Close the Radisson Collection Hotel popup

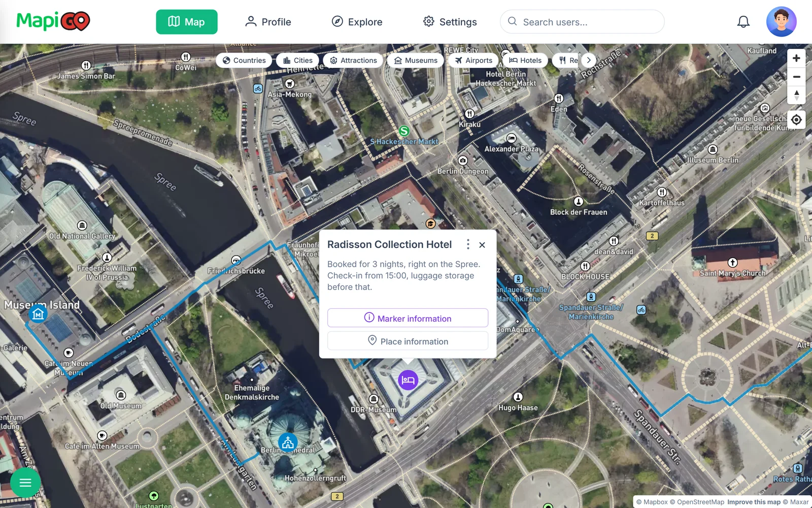point(482,245)
